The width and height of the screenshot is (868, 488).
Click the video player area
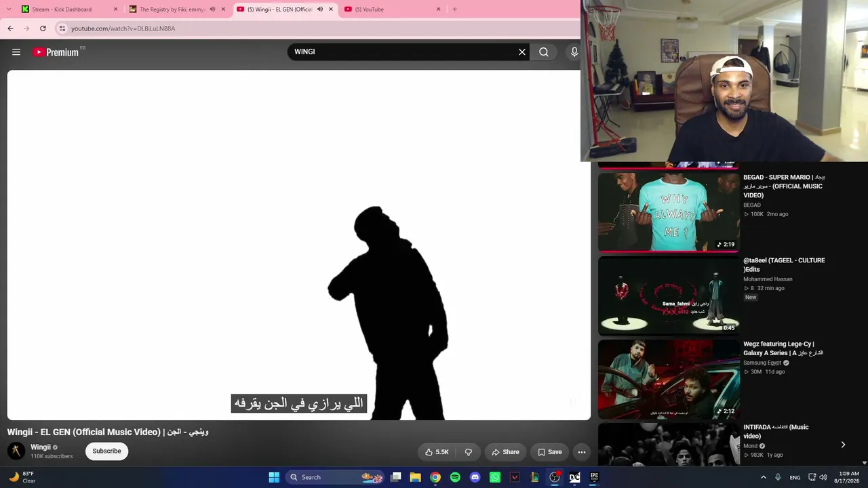click(x=299, y=245)
